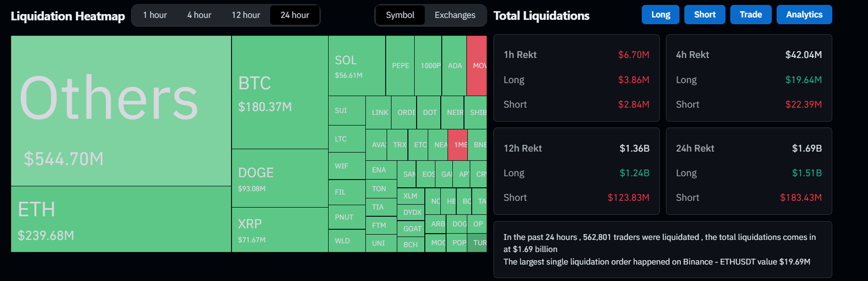Select the 1 hour timeframe tab
Viewport: 868px width, 281px height.
tap(155, 15)
